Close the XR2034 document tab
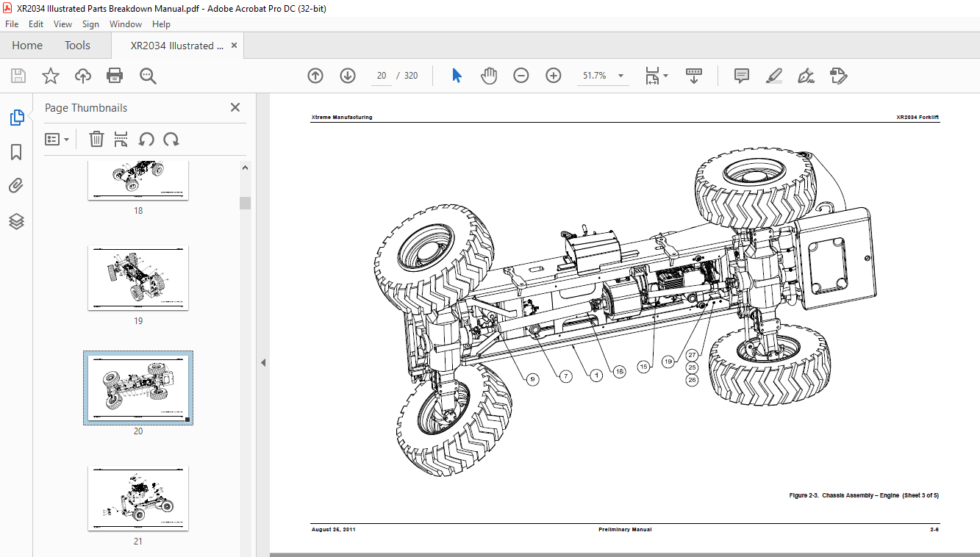The image size is (980, 557). pyautogui.click(x=235, y=46)
